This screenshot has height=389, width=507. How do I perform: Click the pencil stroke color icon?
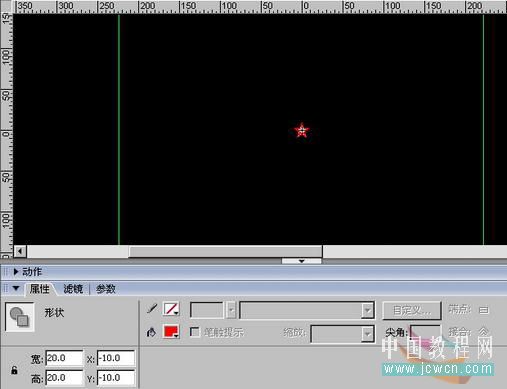pos(152,309)
